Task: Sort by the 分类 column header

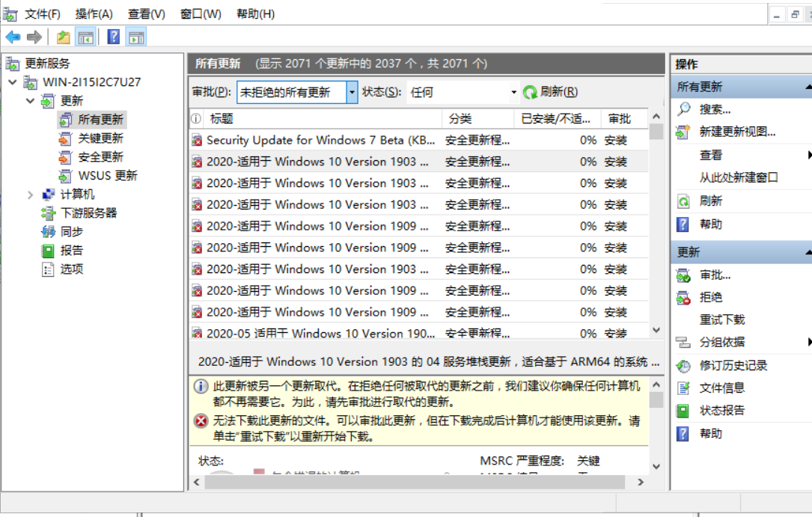Action: [x=478, y=119]
